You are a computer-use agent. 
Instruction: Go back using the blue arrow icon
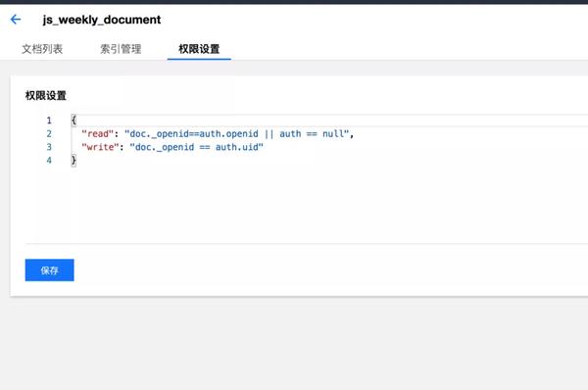pos(16,20)
